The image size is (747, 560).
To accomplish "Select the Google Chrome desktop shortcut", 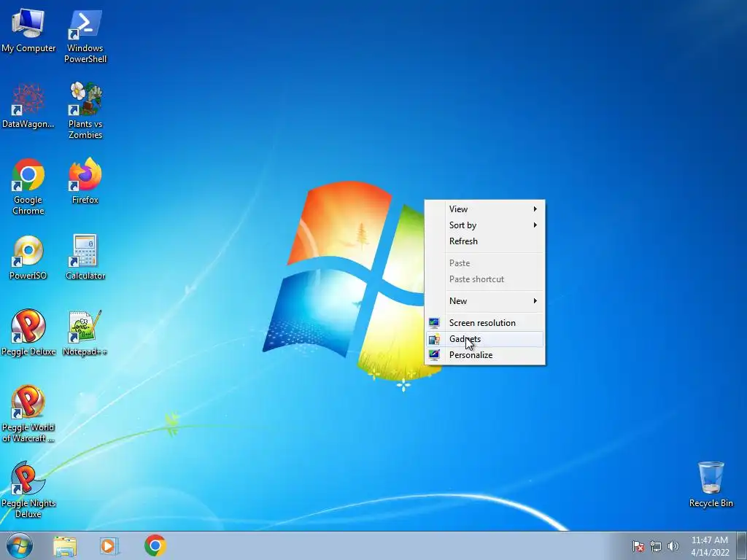I will pyautogui.click(x=28, y=187).
